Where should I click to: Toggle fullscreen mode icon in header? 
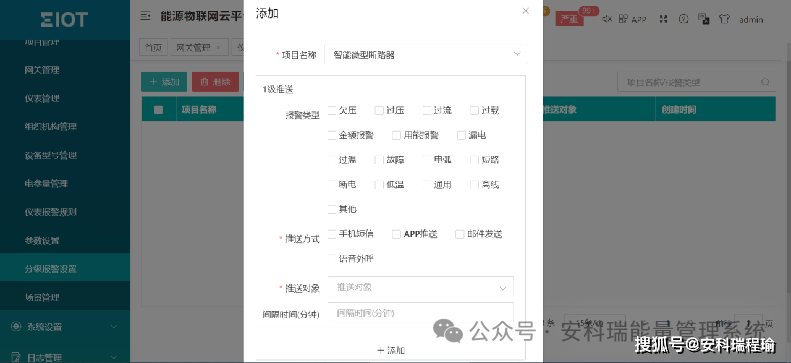tap(663, 19)
